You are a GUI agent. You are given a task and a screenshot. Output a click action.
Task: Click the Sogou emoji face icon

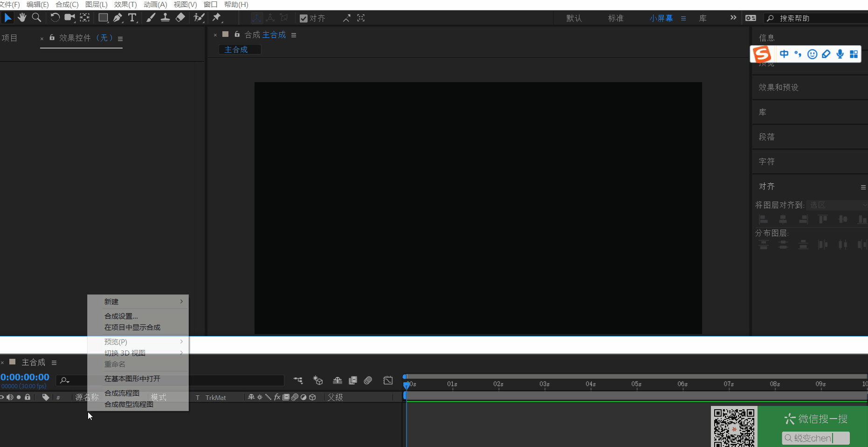pyautogui.click(x=812, y=54)
